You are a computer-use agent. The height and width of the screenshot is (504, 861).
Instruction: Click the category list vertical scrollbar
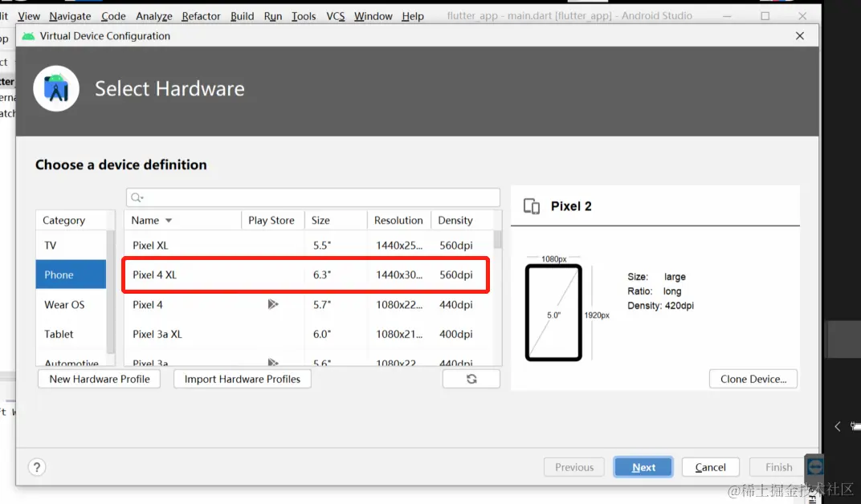click(x=110, y=292)
